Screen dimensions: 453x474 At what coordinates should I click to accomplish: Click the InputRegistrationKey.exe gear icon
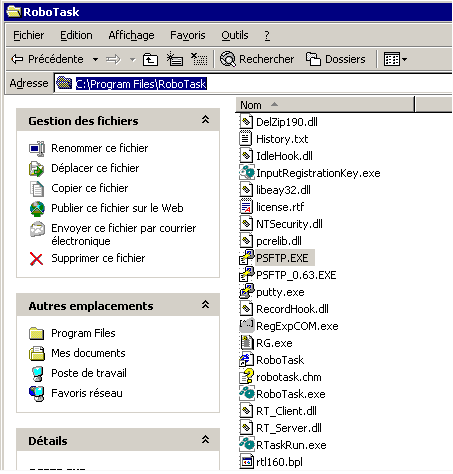247,172
